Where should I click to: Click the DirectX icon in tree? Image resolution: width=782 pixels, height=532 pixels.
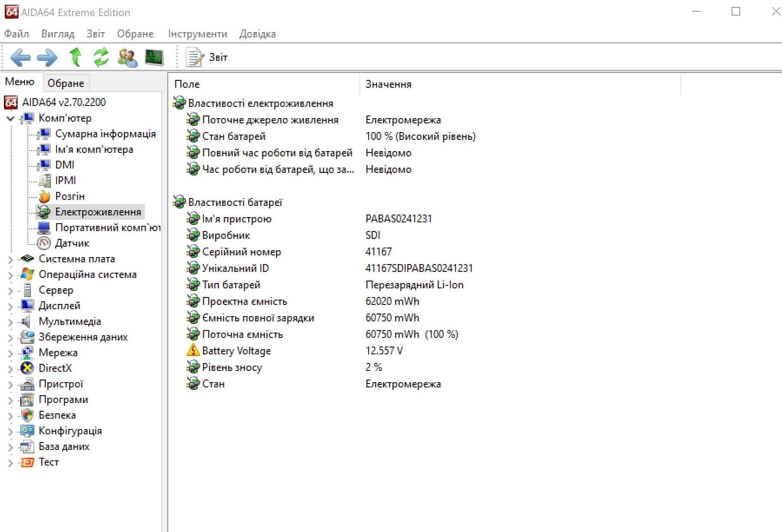tap(27, 368)
